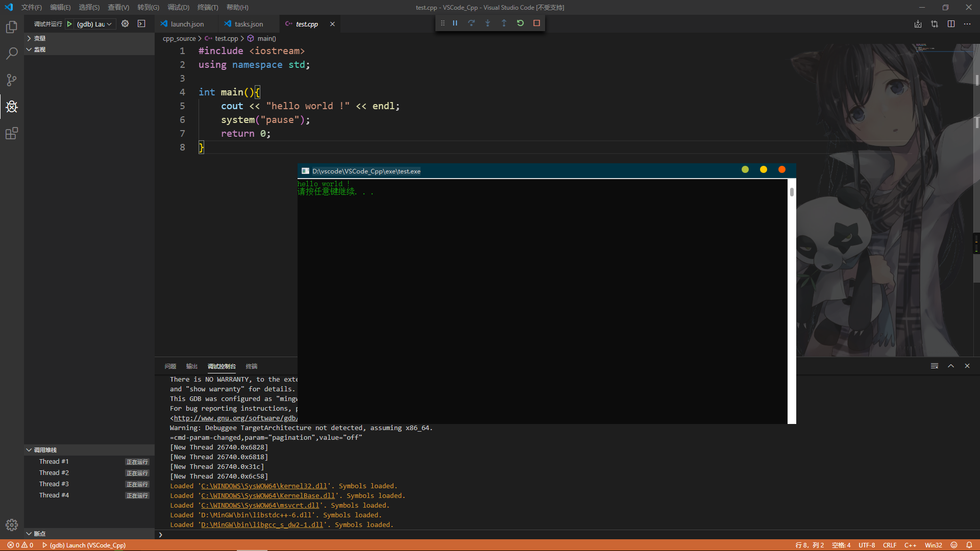980x551 pixels.
Task: Open the 选择(S) Selection menu
Action: click(x=89, y=7)
